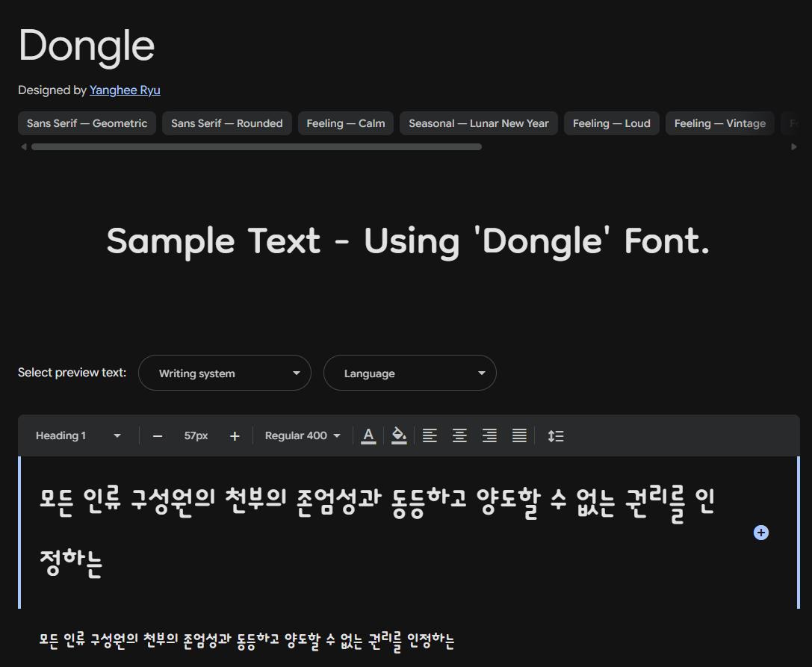Select the Sans Serif — Geometric tag

[x=87, y=123]
